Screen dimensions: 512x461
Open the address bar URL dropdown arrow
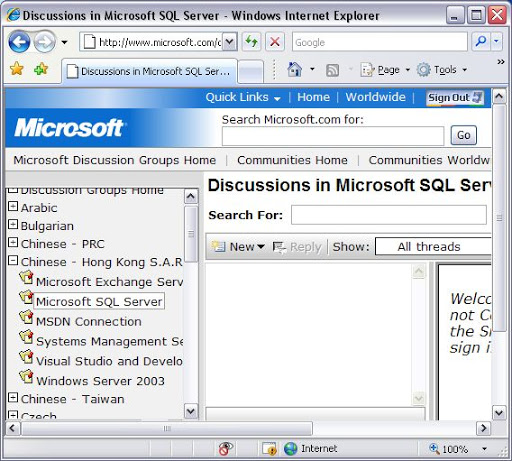click(230, 42)
